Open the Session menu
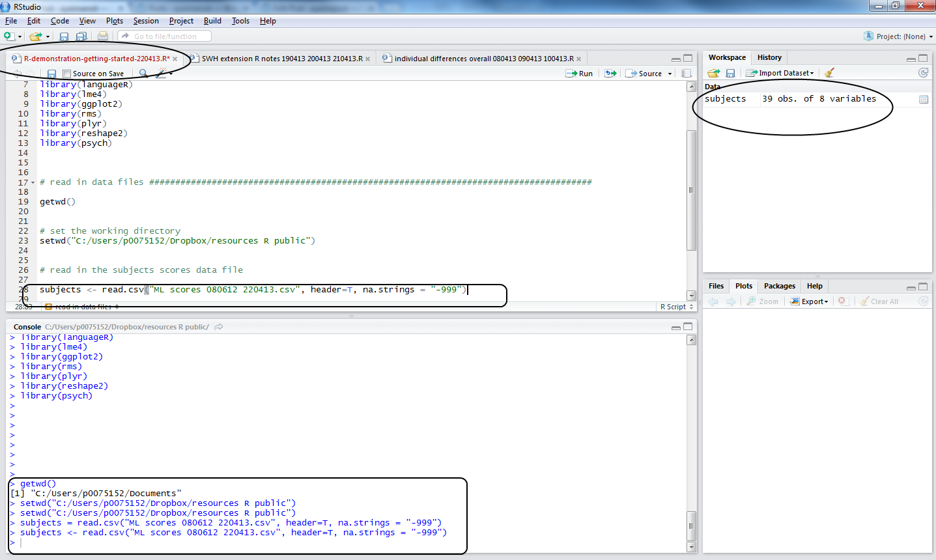Viewport: 936px width, 560px height. tap(146, 21)
